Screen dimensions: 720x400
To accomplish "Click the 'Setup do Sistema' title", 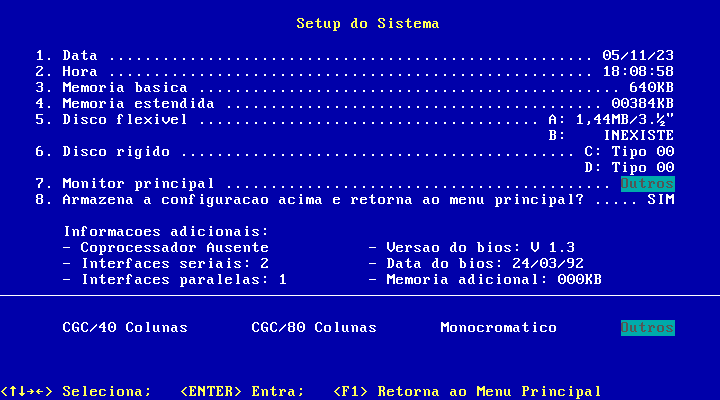I will [x=368, y=23].
